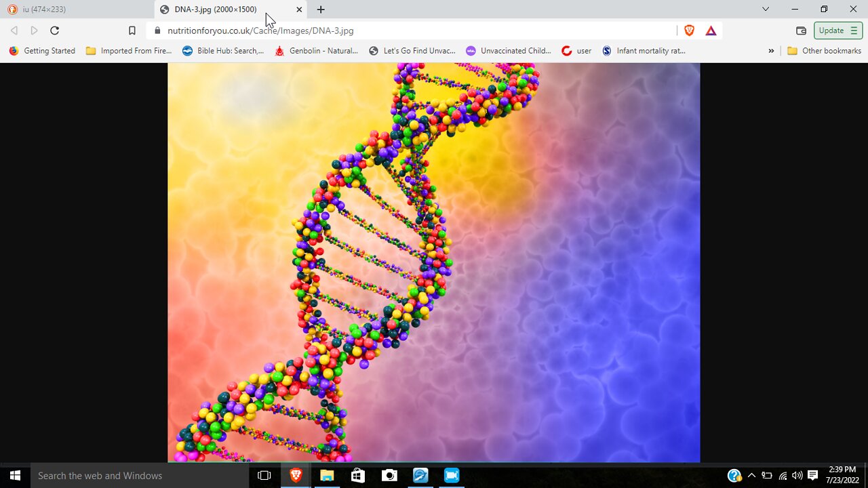Open Task View in taskbar
868x488 pixels.
(x=264, y=476)
